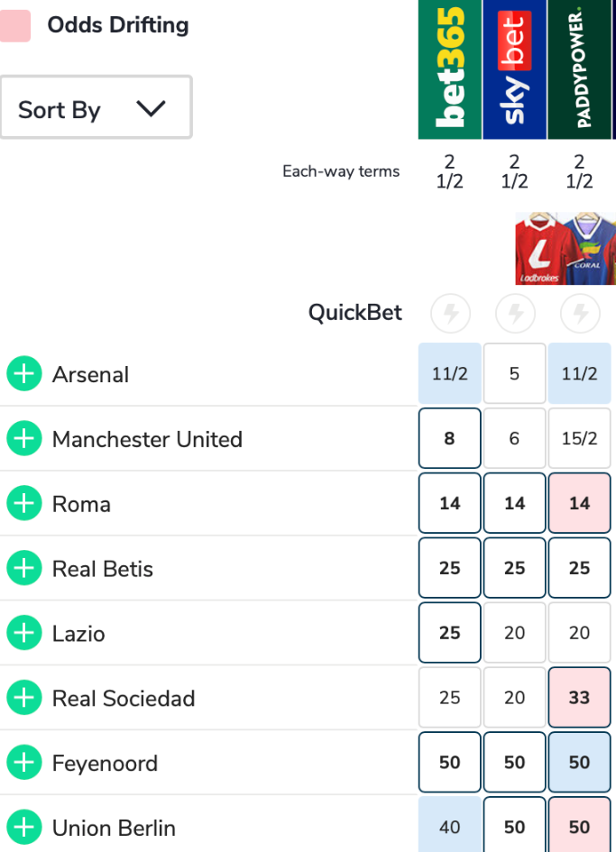Click the pink Odds Drifting swatch

[x=15, y=25]
